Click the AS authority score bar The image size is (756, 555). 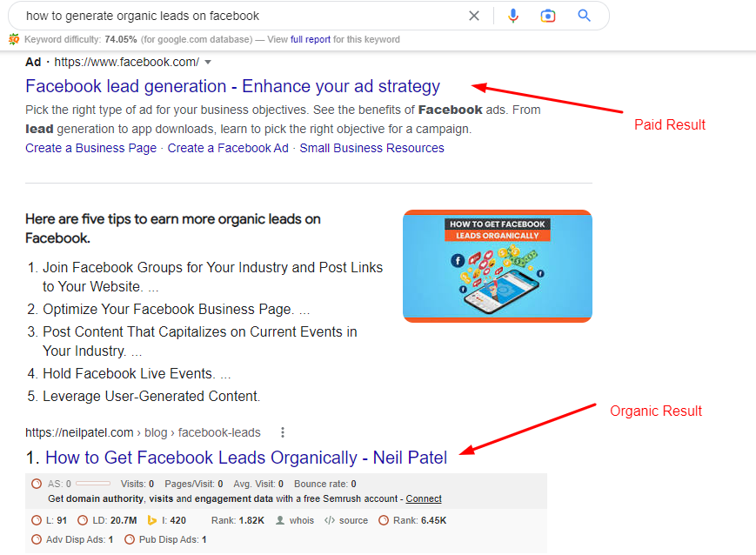point(93,484)
